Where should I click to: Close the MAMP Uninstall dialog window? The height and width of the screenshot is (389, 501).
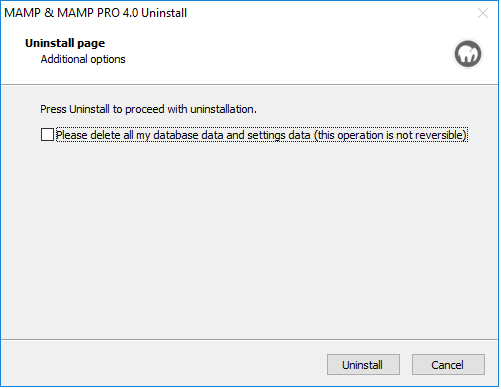482,13
